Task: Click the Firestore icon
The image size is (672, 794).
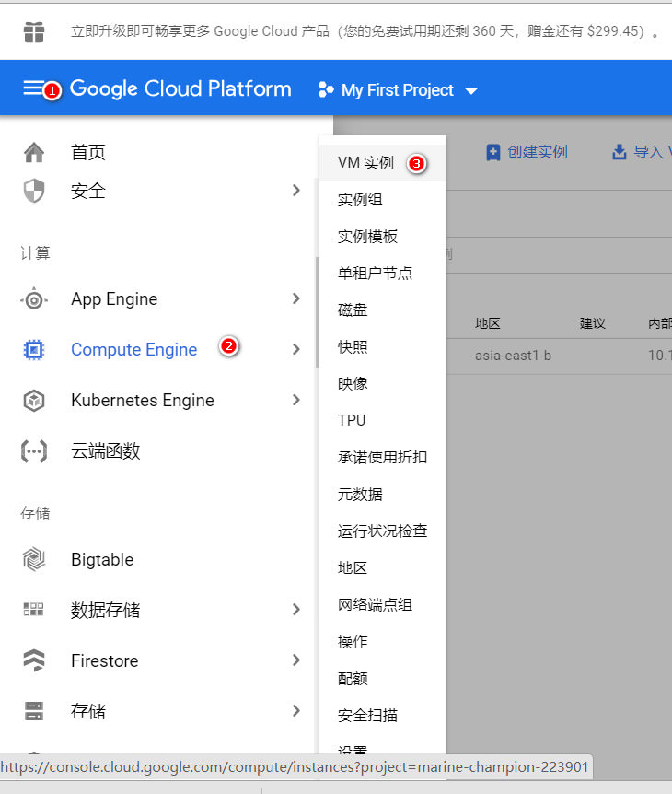Action: click(34, 660)
